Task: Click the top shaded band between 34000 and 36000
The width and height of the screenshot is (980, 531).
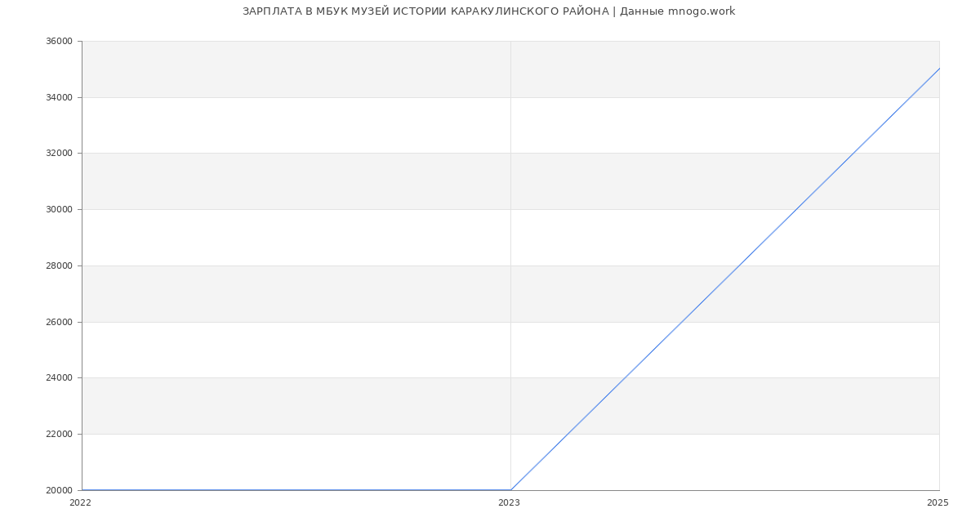Action: (x=327, y=69)
